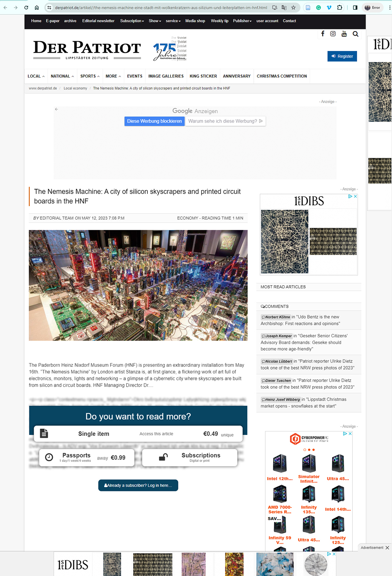
Task: Open the SPORTS navigation dropdown
Action: click(90, 76)
